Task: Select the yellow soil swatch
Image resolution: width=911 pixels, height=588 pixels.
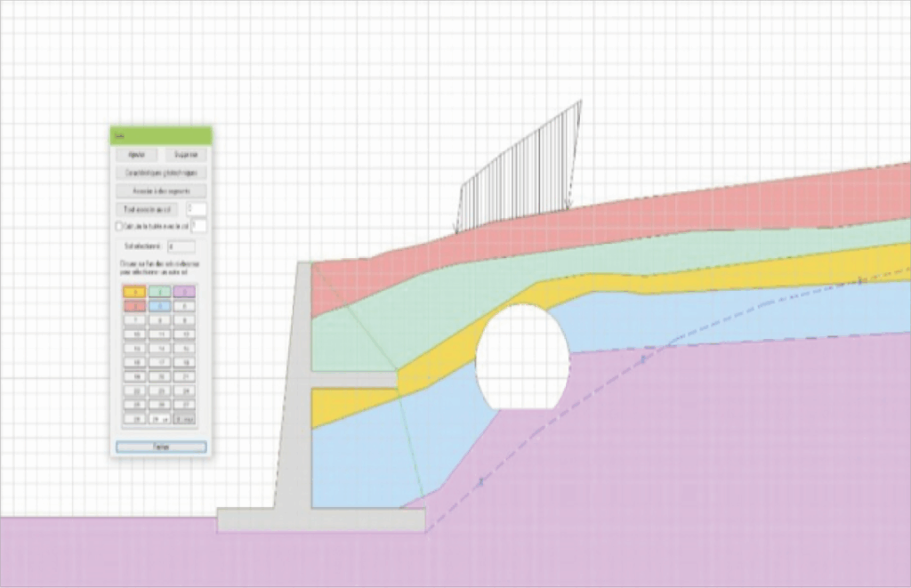Action: point(134,292)
